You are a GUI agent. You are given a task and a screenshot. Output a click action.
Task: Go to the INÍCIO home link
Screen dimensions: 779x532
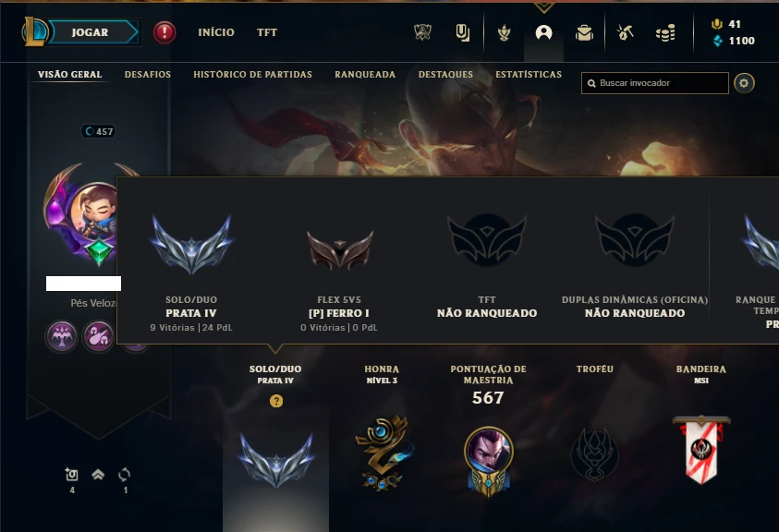(x=216, y=32)
